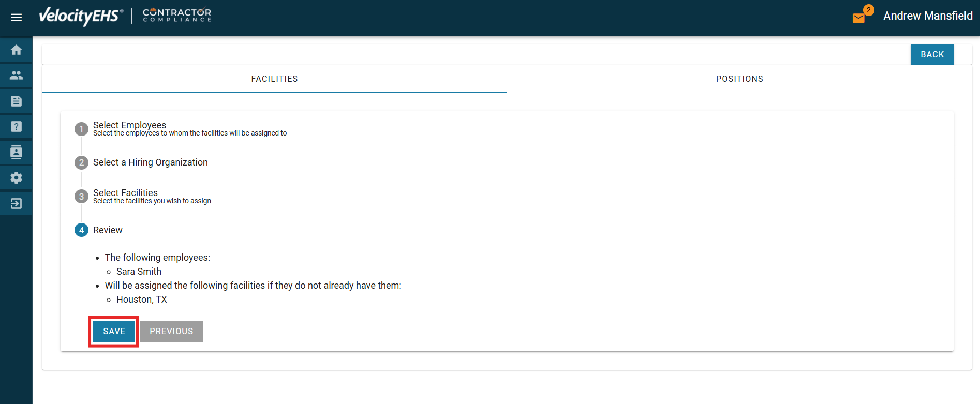The width and height of the screenshot is (980, 404).
Task: Switch to the FACILITIES tab
Action: (274, 79)
